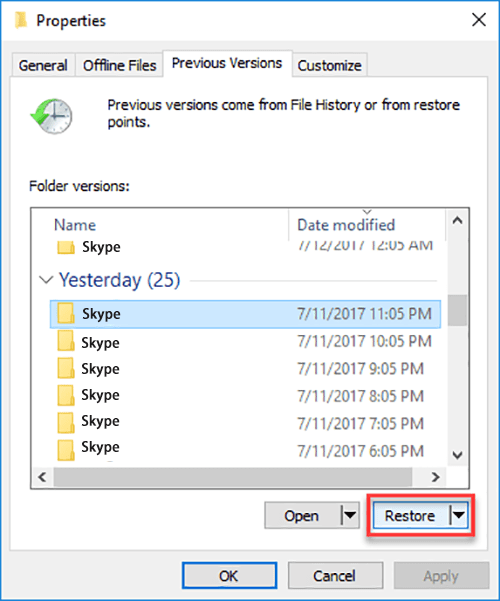
Task: Select the Skype folder icon dated 6:05 PM
Action: pyautogui.click(x=66, y=450)
